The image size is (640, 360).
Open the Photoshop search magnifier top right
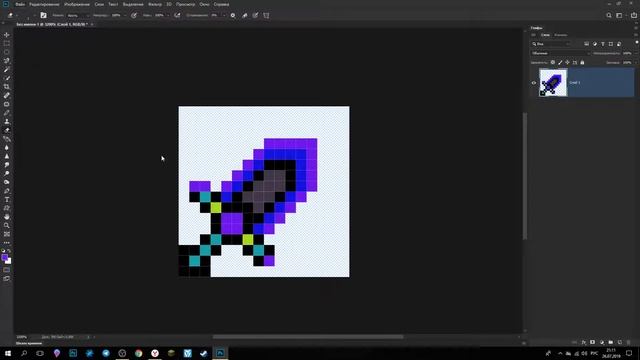pos(609,16)
